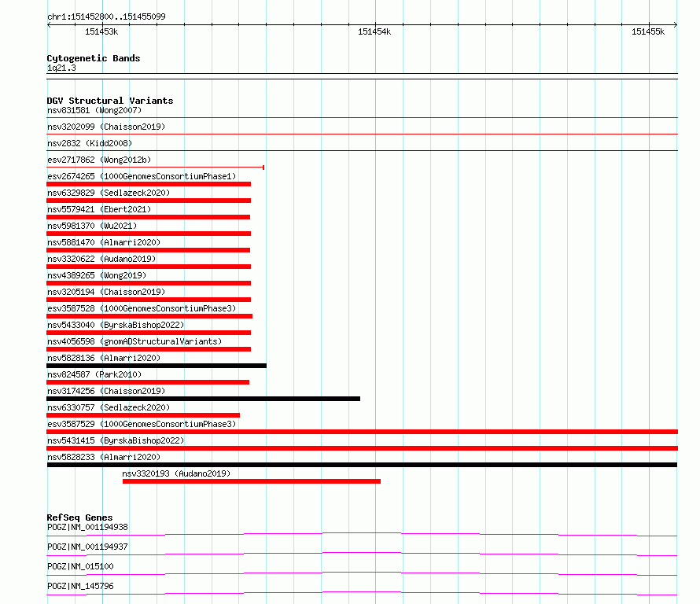Click the esv2674265 (1000GenomesConsortiumPhase1) label
The image size is (700, 604).
142,176
